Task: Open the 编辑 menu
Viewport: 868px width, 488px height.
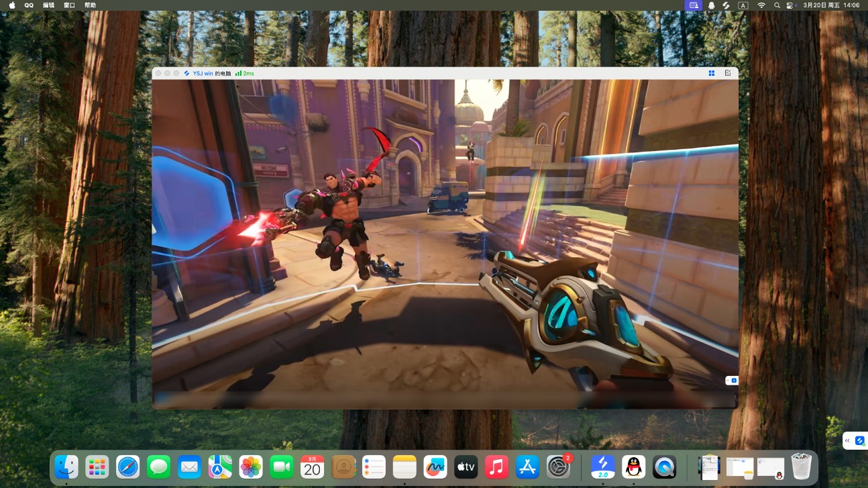Action: pyautogui.click(x=48, y=5)
